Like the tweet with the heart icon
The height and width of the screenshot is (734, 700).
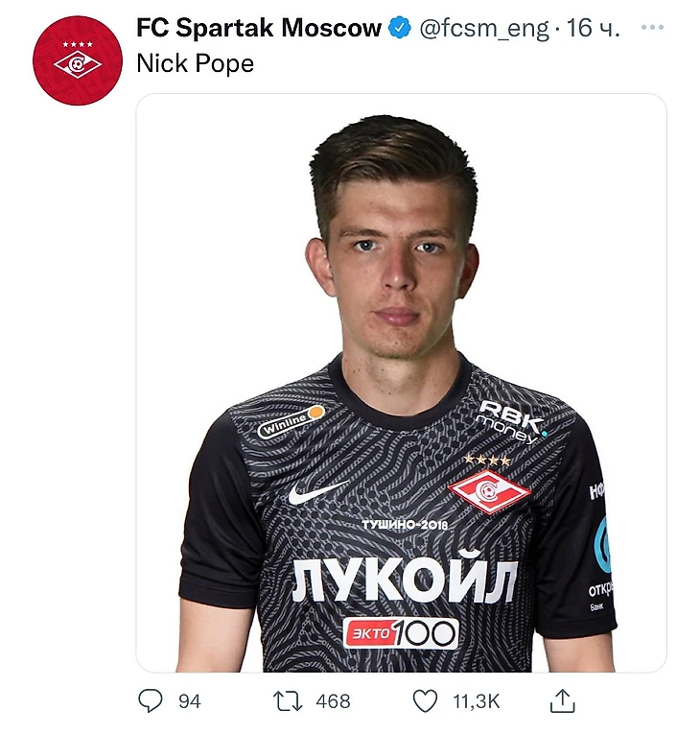pyautogui.click(x=425, y=701)
